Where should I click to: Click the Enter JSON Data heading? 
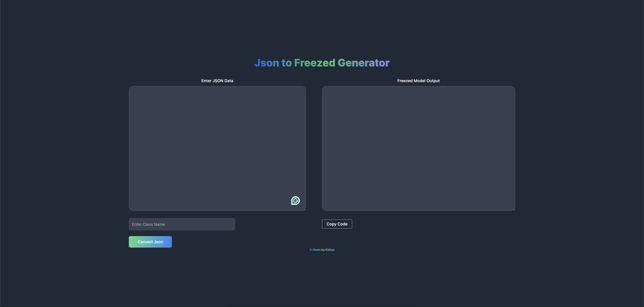click(217, 81)
